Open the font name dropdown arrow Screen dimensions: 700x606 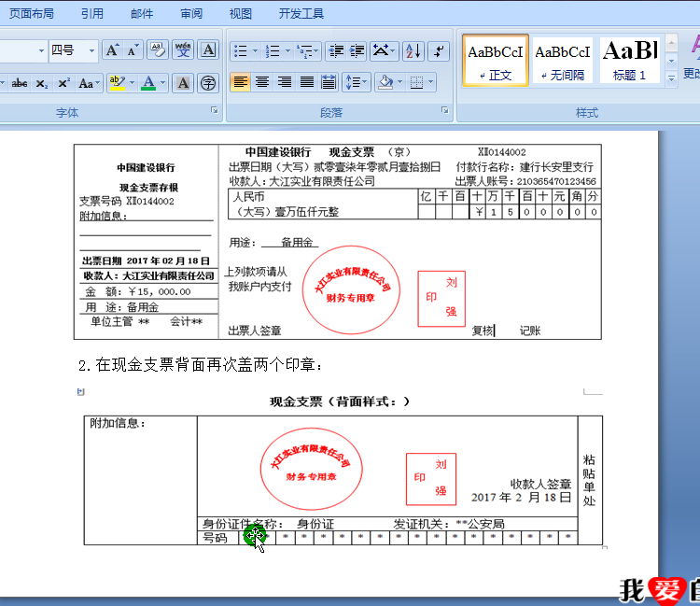[x=41, y=50]
